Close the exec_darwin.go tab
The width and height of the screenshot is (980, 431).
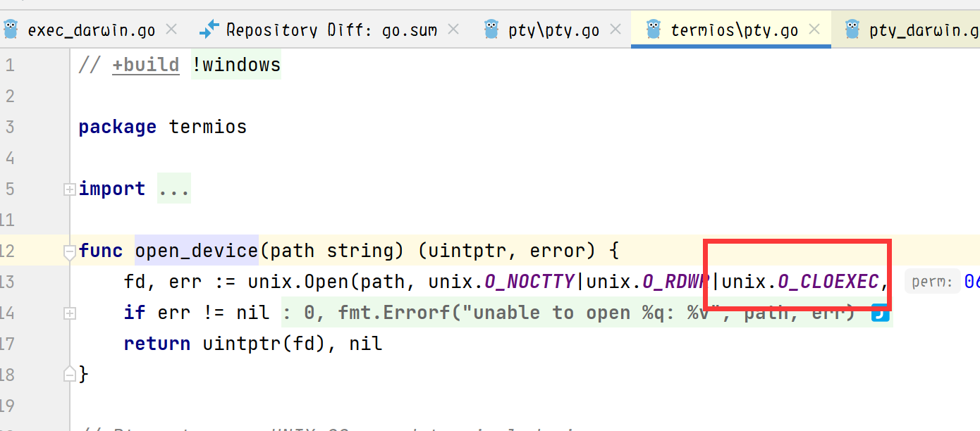(x=171, y=30)
